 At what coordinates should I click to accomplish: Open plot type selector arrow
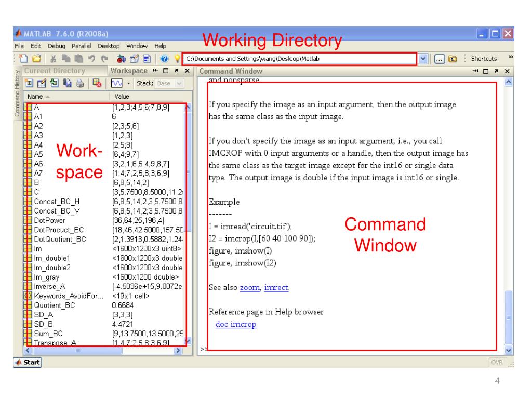pyautogui.click(x=128, y=83)
